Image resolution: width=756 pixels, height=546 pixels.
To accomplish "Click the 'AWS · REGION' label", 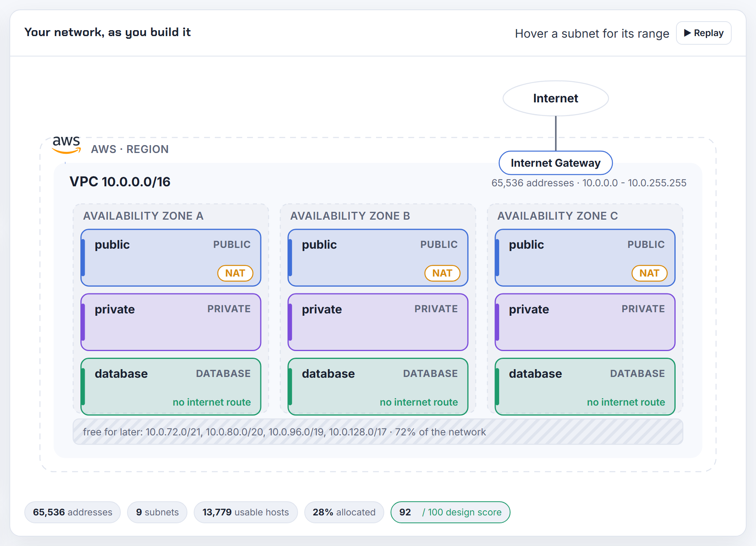I will 130,149.
